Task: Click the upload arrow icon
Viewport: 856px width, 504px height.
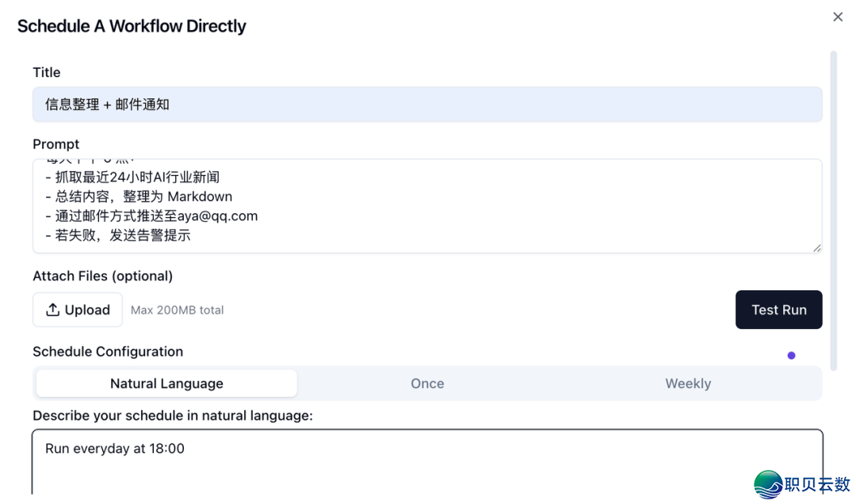Action: (53, 310)
